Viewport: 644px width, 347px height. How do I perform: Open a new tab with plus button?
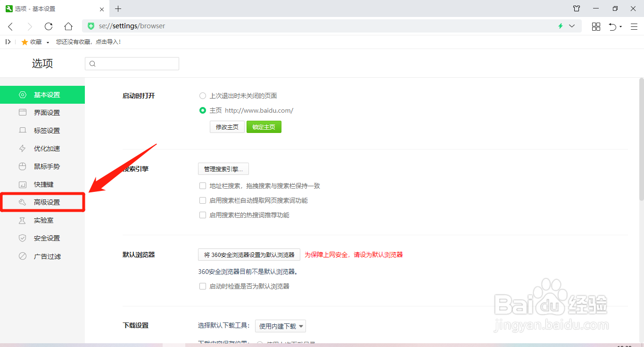[118, 8]
